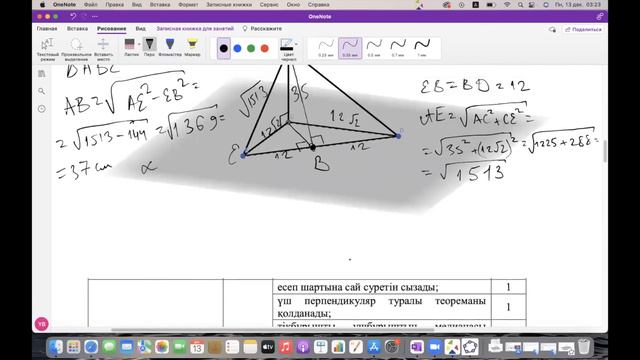This screenshot has height=360, width=640.
Task: Open Записные книжки menu
Action: click(229, 4)
